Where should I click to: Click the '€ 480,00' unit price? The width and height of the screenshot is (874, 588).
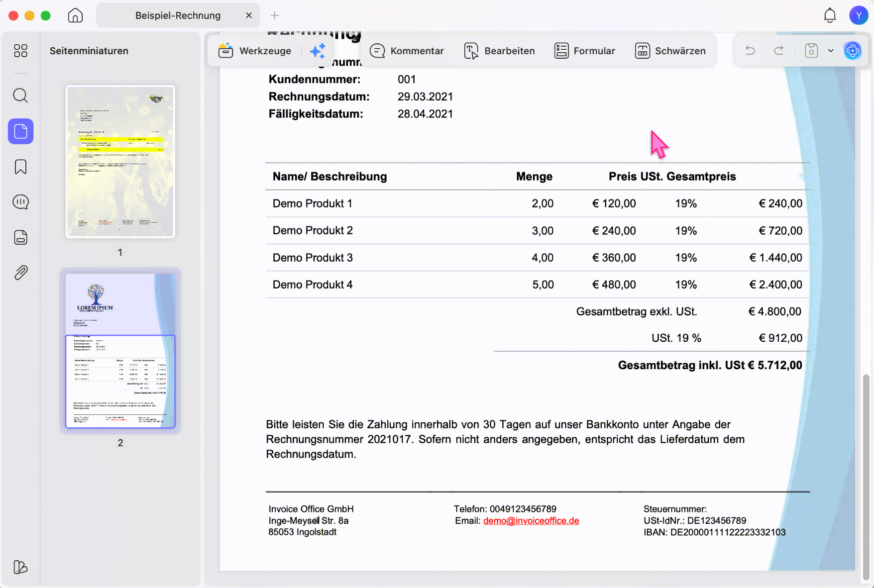point(614,285)
